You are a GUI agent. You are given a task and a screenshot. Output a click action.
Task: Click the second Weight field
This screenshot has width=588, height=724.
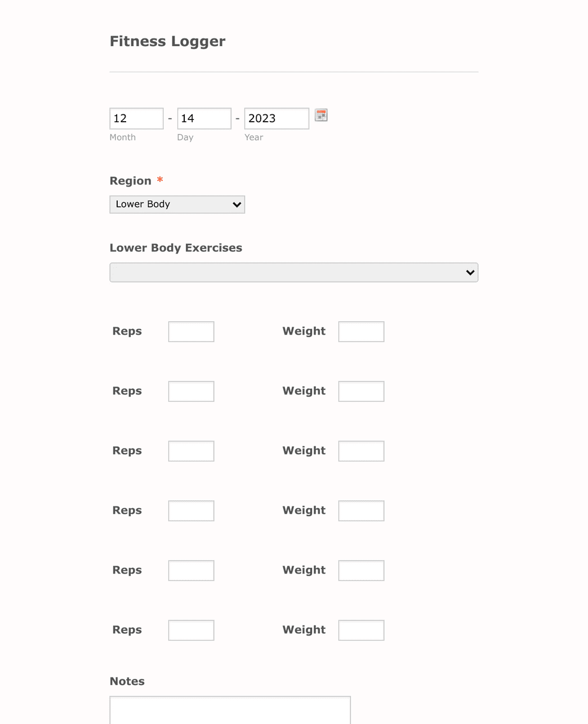[361, 391]
